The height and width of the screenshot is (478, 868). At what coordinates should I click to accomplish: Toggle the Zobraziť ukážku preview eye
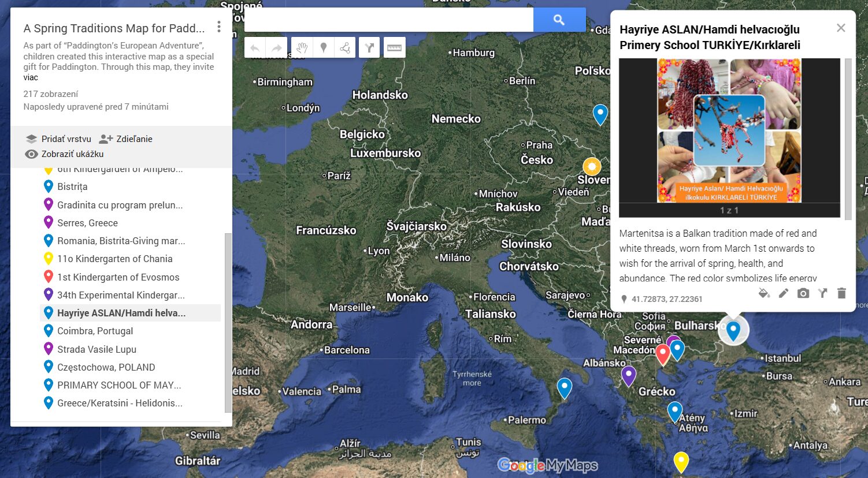tap(32, 154)
